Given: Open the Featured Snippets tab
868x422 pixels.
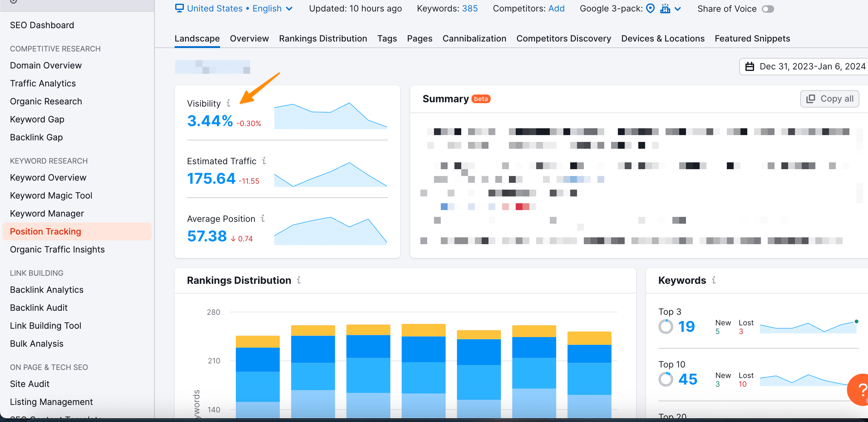Looking at the screenshot, I should [752, 38].
